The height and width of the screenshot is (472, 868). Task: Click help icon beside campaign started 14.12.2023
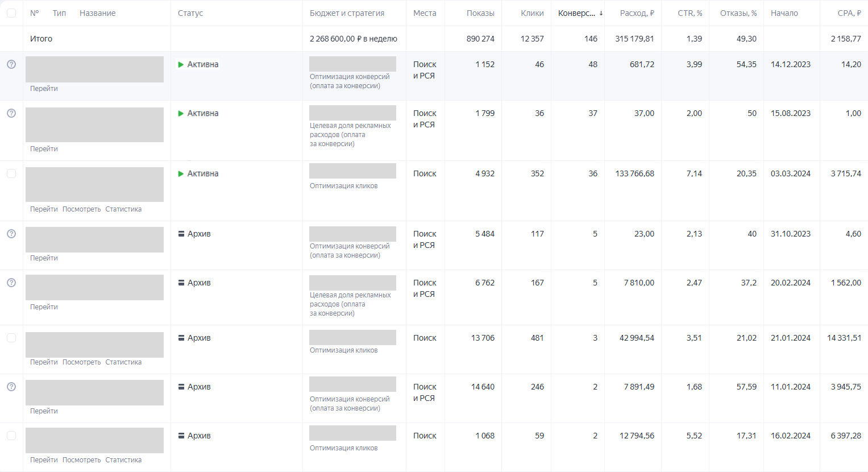click(11, 64)
